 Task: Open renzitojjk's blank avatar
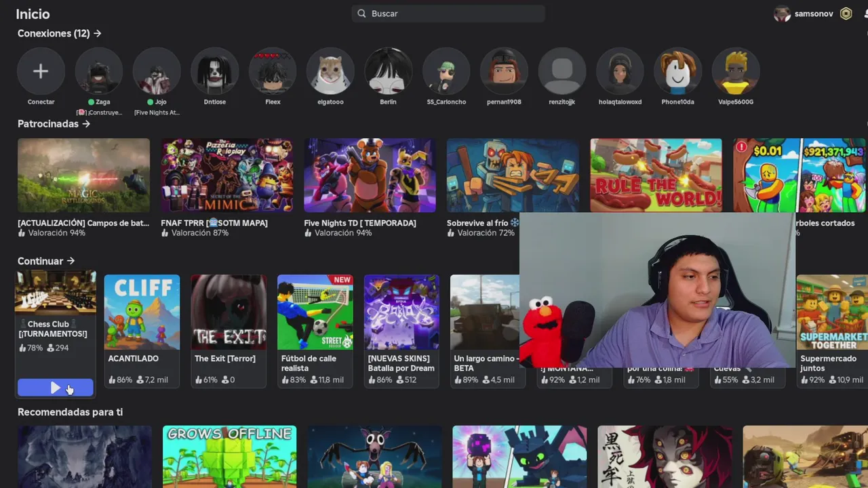[x=562, y=71]
